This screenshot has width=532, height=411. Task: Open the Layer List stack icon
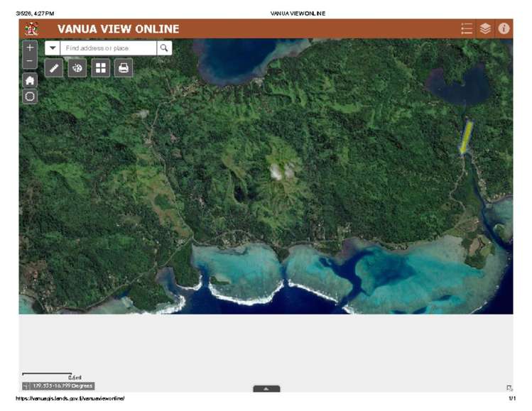pyautogui.click(x=485, y=29)
